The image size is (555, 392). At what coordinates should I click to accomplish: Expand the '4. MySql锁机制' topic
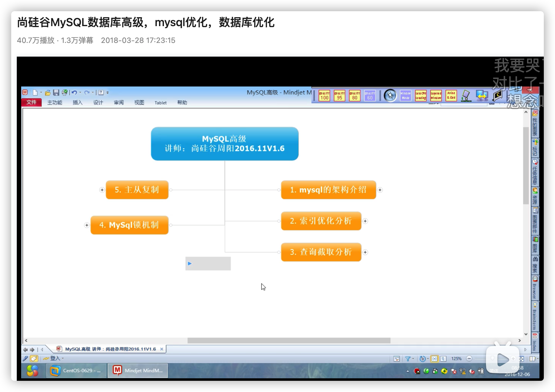[87, 225]
